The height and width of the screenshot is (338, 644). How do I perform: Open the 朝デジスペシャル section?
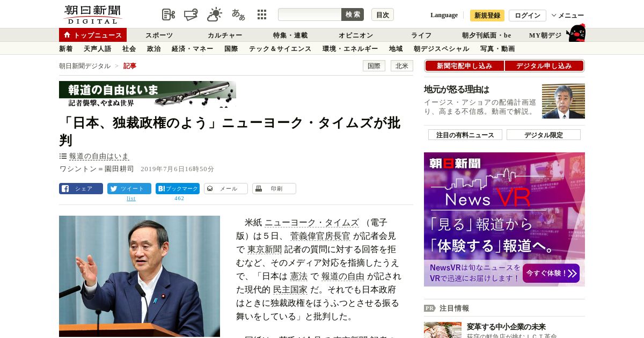click(442, 49)
